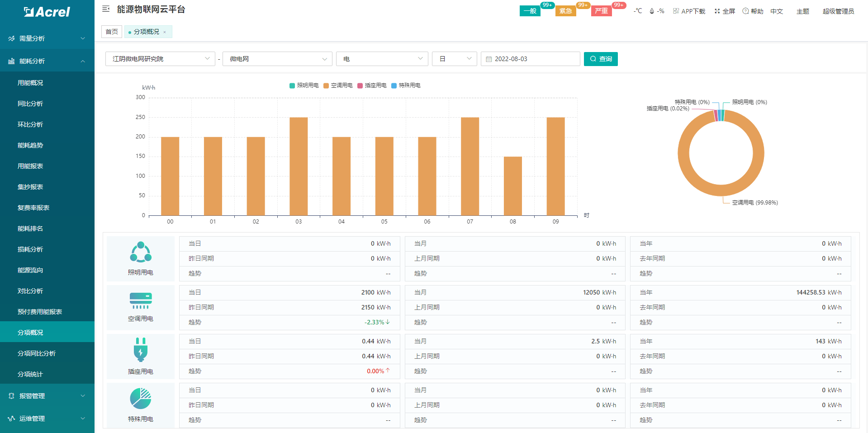Open 帮助 help

753,11
